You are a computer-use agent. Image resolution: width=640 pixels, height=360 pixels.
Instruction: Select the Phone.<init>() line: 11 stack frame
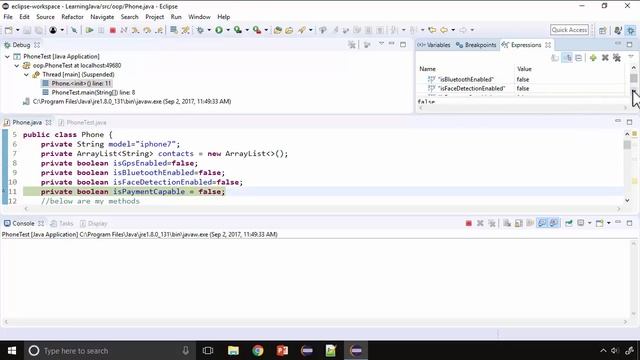click(76, 84)
